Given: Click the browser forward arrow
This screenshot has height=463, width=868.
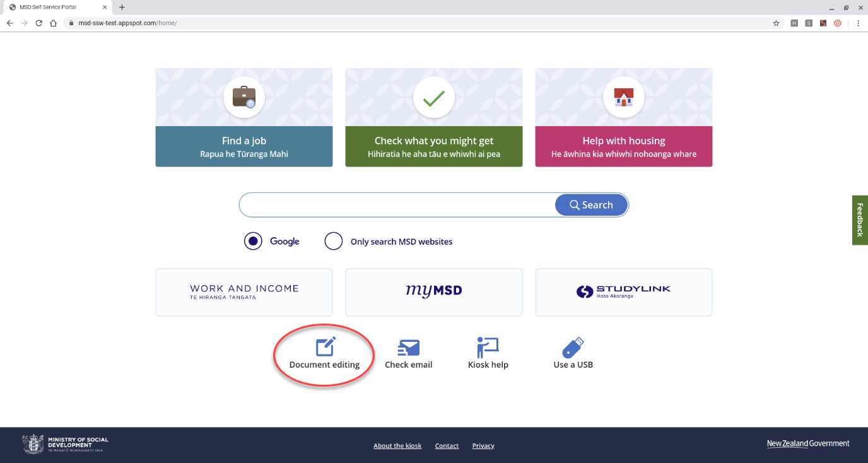Looking at the screenshot, I should (x=24, y=23).
